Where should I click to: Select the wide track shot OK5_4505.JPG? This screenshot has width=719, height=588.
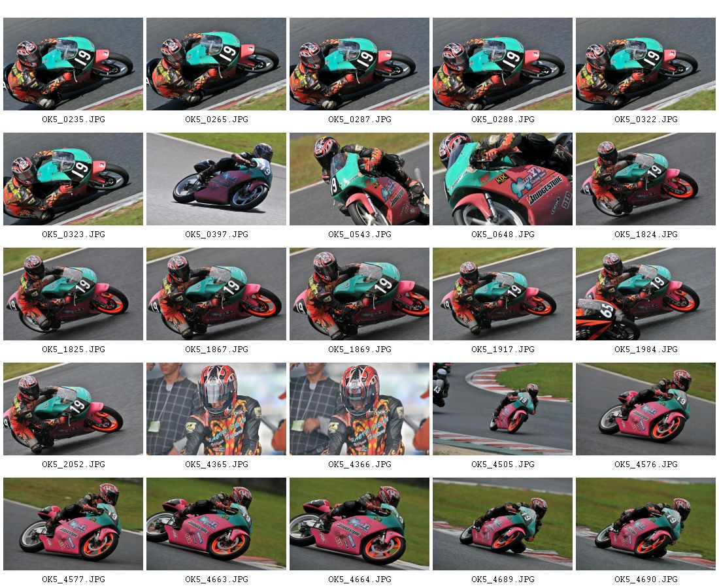point(503,409)
